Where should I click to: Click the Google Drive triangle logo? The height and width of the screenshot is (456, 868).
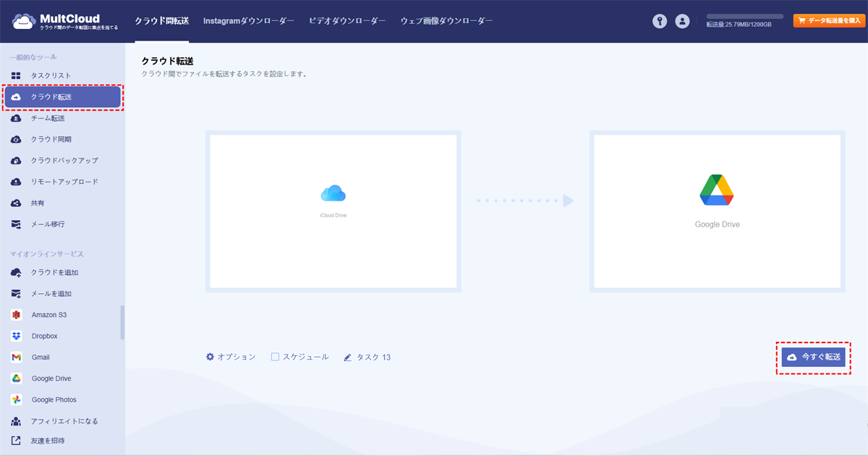click(x=717, y=190)
